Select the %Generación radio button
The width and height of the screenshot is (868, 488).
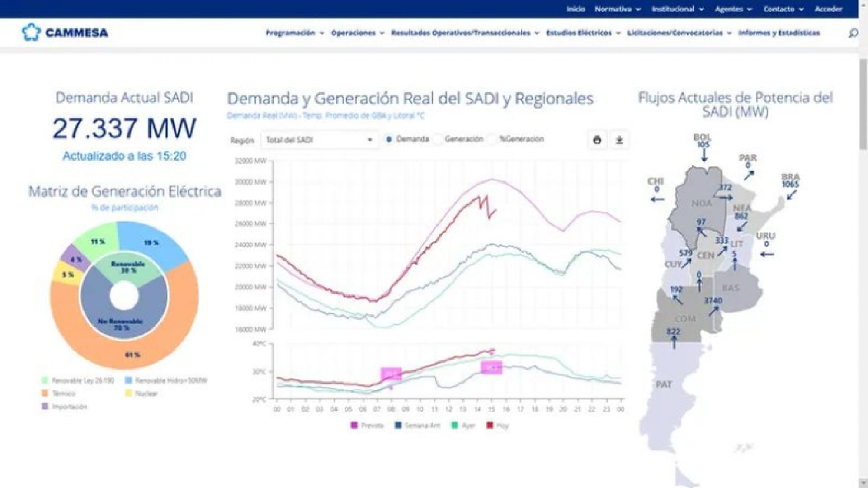click(x=492, y=139)
